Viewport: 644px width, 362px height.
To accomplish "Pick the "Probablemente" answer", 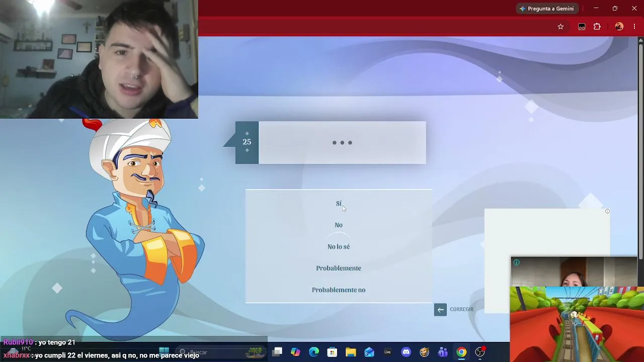I will coord(339,268).
